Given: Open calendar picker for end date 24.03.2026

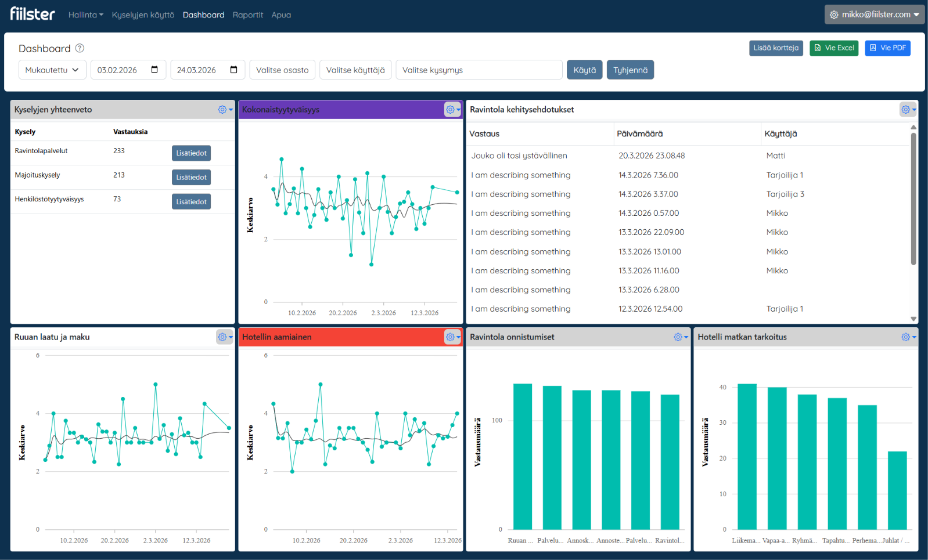Looking at the screenshot, I should point(233,70).
